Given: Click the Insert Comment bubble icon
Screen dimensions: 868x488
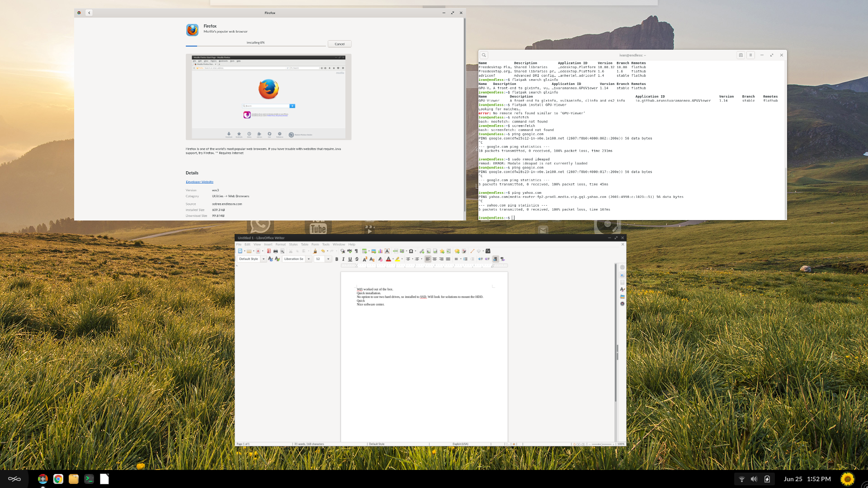Looking at the screenshot, I should (x=457, y=251).
